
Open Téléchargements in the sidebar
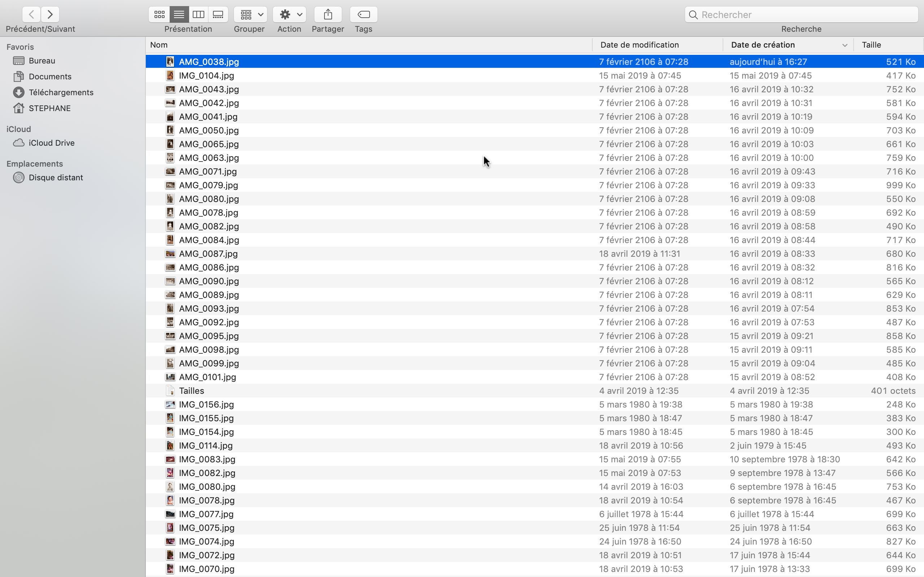pyautogui.click(x=61, y=92)
